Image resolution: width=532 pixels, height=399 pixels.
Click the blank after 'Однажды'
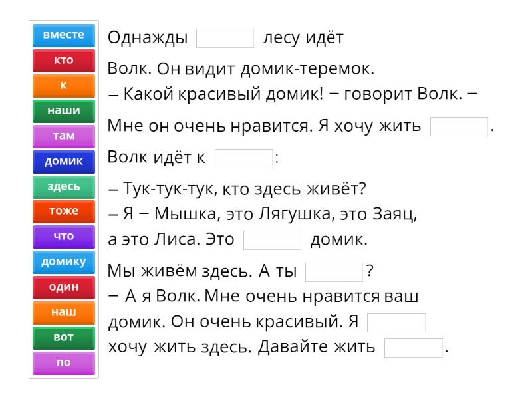225,38
